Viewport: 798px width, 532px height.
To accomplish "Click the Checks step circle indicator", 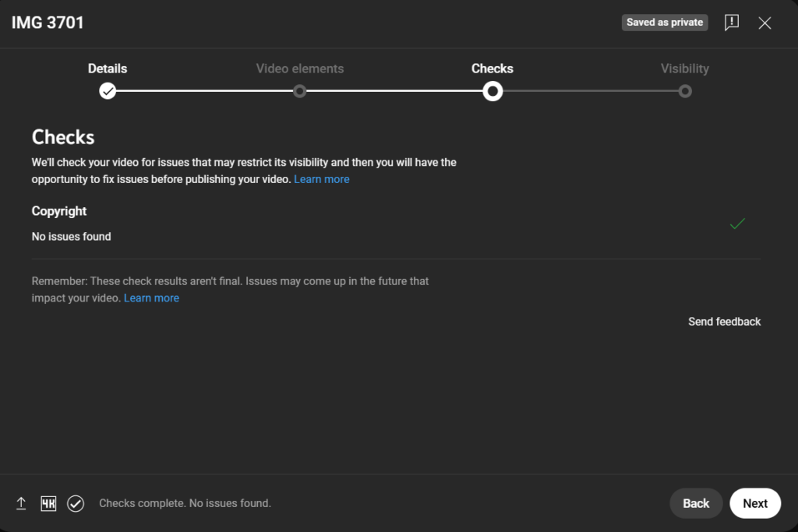I will [x=493, y=91].
